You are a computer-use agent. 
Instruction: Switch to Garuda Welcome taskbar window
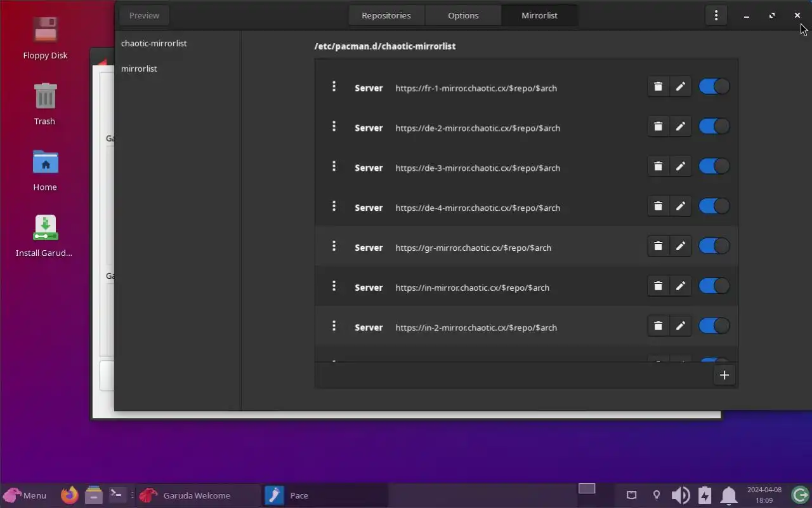point(198,495)
